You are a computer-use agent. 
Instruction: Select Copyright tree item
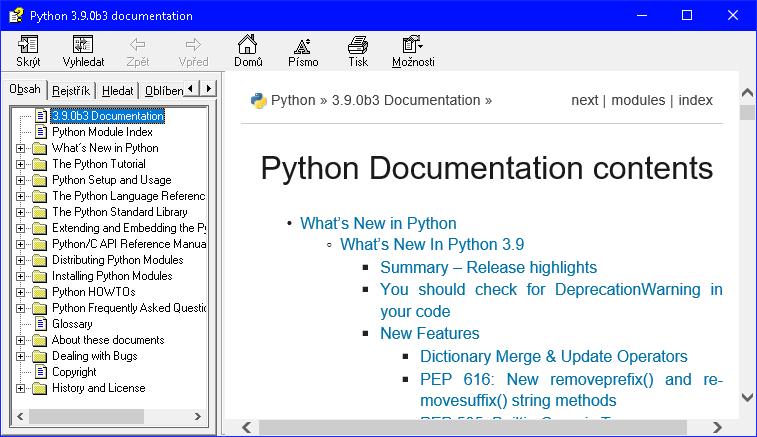click(x=74, y=372)
